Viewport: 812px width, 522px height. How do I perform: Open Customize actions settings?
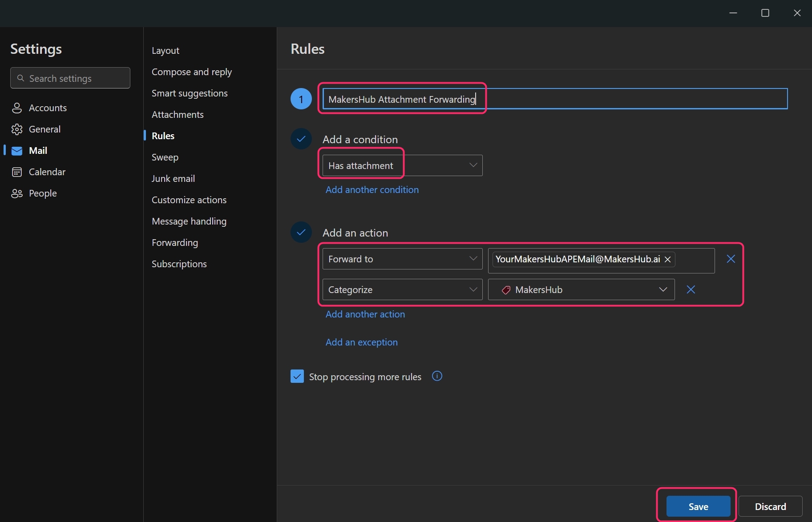pos(189,200)
